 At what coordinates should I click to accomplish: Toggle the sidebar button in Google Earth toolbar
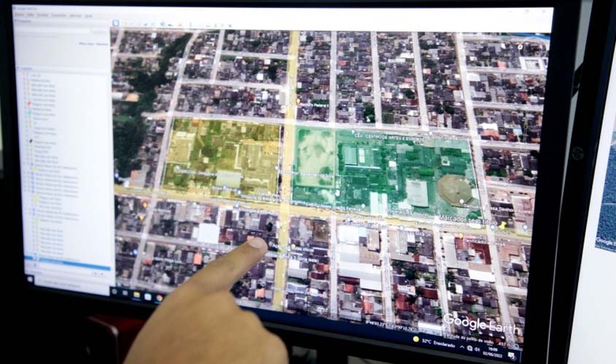115,23
